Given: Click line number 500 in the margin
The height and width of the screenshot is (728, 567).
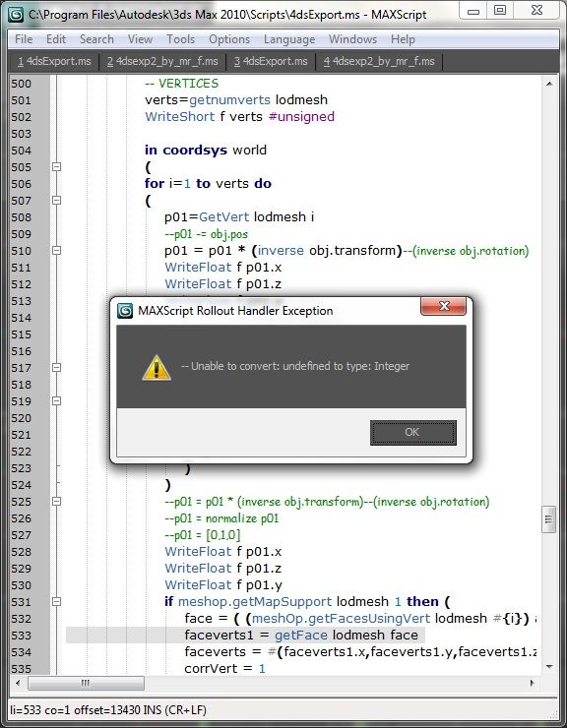Looking at the screenshot, I should [21, 84].
